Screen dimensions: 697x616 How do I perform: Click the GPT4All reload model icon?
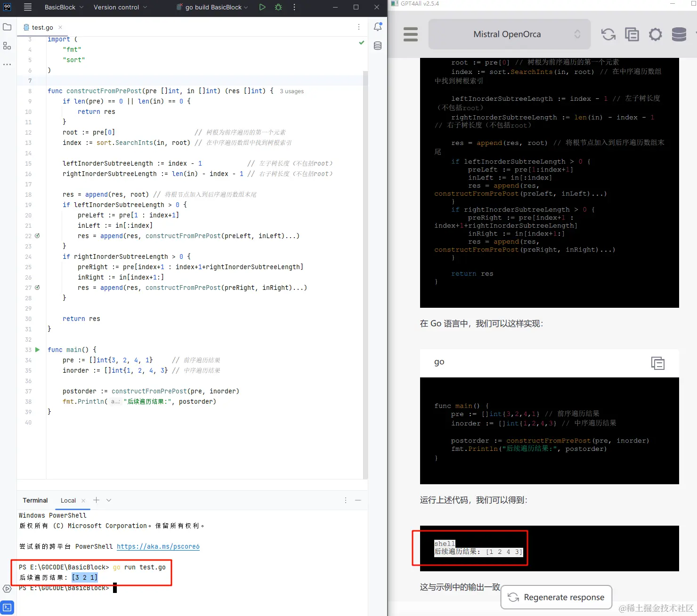click(x=608, y=34)
